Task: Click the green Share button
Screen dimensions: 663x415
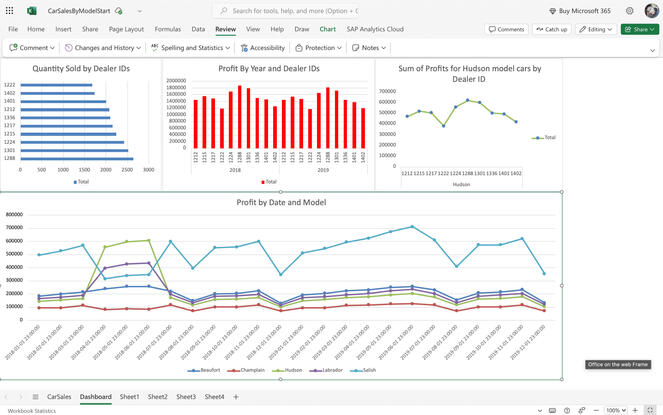Action: 638,30
